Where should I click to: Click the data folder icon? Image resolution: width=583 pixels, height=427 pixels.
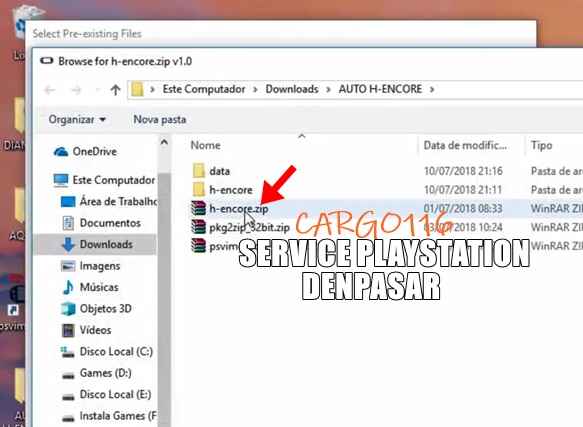pyautogui.click(x=199, y=171)
